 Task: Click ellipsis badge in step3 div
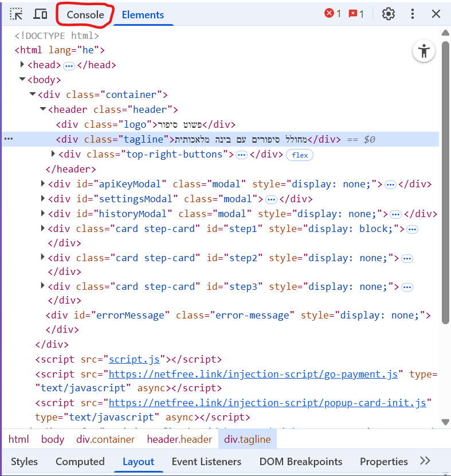[407, 287]
